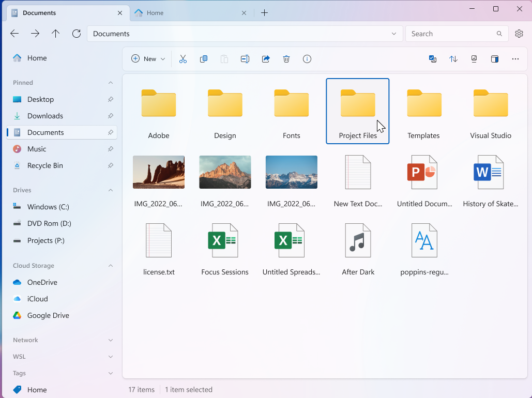Click the selection options icon

click(x=433, y=59)
